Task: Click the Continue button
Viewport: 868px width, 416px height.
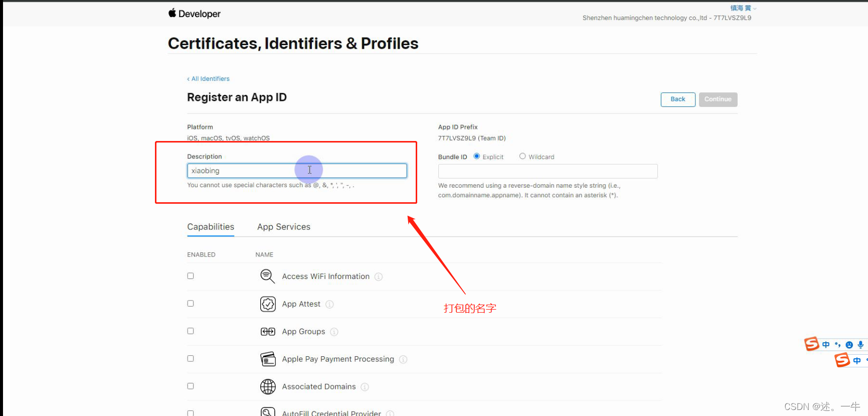Action: click(x=718, y=99)
